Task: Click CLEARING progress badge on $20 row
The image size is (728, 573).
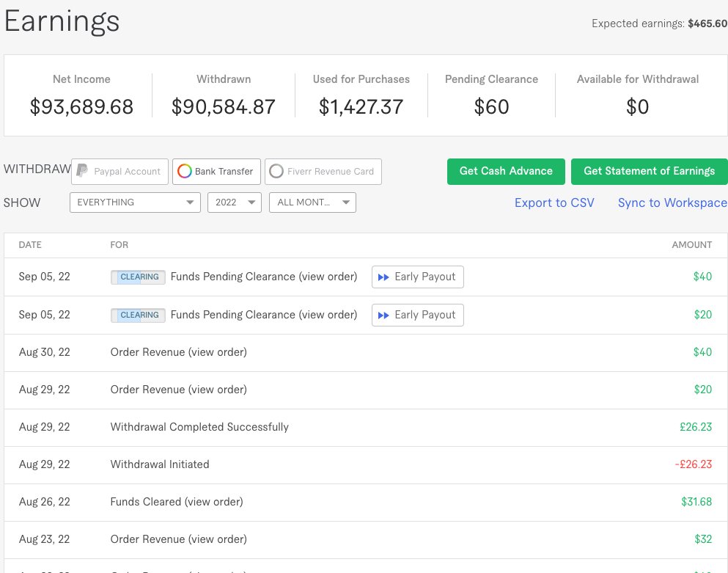Action: [x=138, y=315]
